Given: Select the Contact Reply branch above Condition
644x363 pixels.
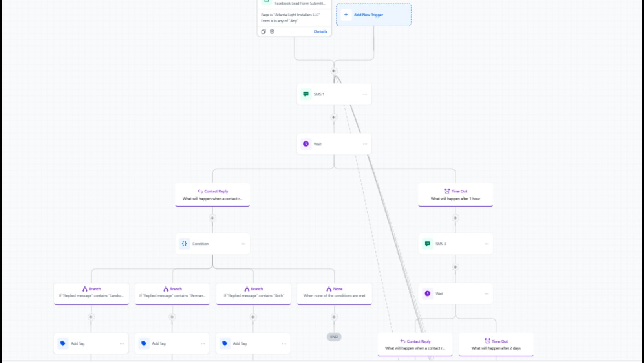Looking at the screenshot, I should (212, 195).
